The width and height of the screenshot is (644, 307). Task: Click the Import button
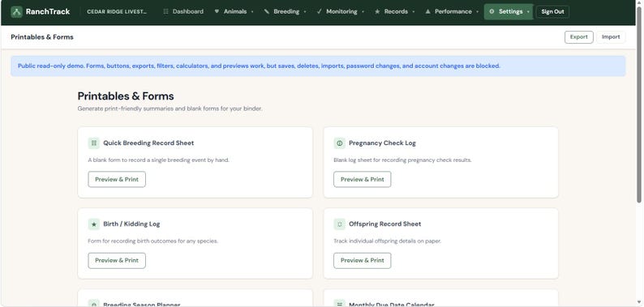[x=611, y=37]
